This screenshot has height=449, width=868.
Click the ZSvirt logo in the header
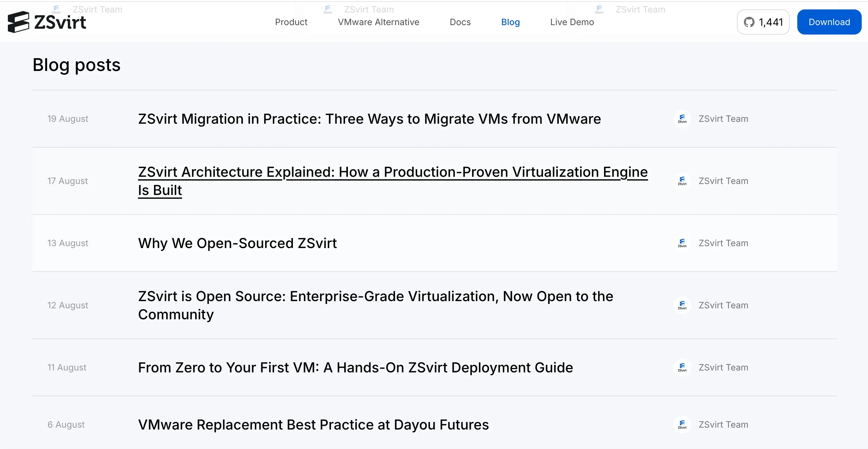[x=47, y=22]
